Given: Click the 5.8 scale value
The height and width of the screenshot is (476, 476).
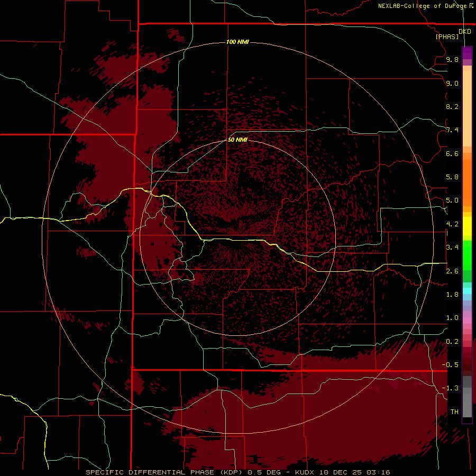Looking at the screenshot, I should pyautogui.click(x=452, y=177).
